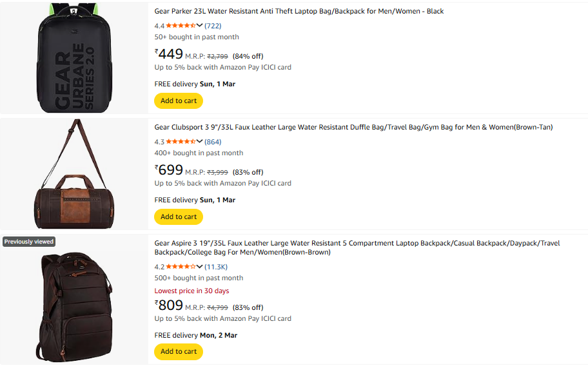Open the 11.3K reviews link

tap(216, 267)
